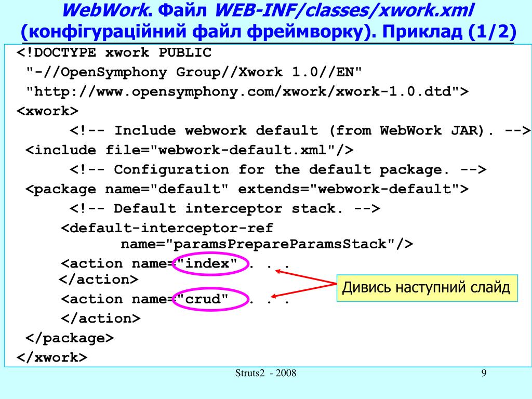This screenshot has width=532, height=399.
Task: Select the '<!DOCTYPE xwork PUBLIC' line
Action: click(114, 52)
